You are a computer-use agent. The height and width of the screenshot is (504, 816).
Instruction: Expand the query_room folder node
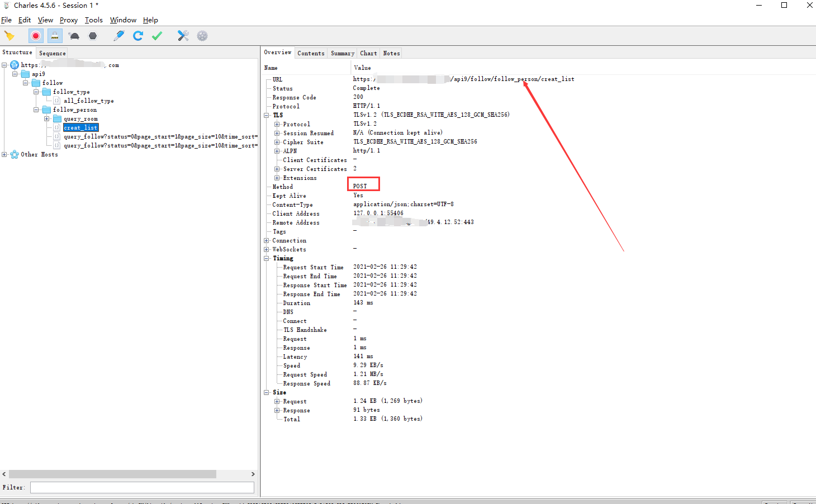(x=47, y=118)
